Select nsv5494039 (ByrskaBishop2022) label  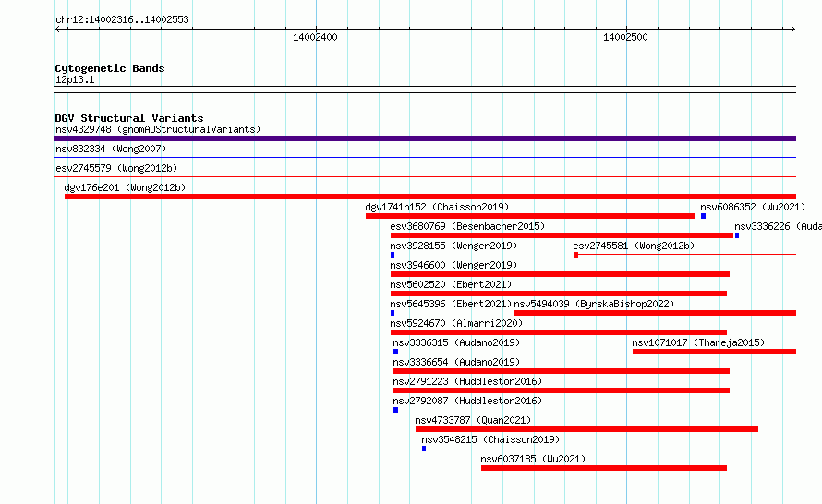(x=594, y=304)
